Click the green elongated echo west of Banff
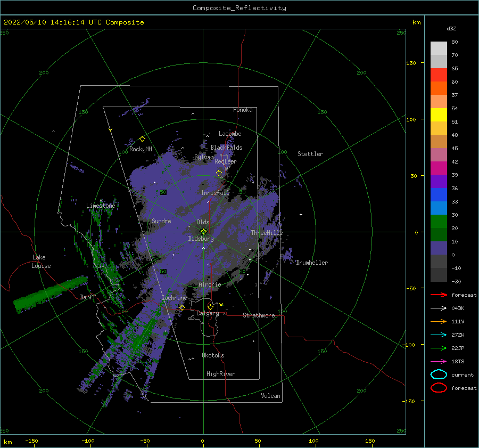Image resolution: width=479 pixels, height=448 pixels. point(51,294)
